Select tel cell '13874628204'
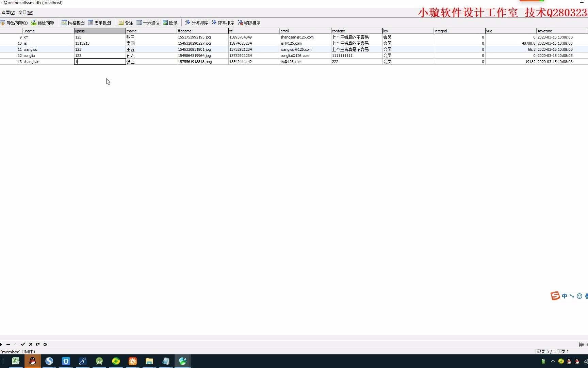Screen dimensions: 588x368 click(254, 43)
